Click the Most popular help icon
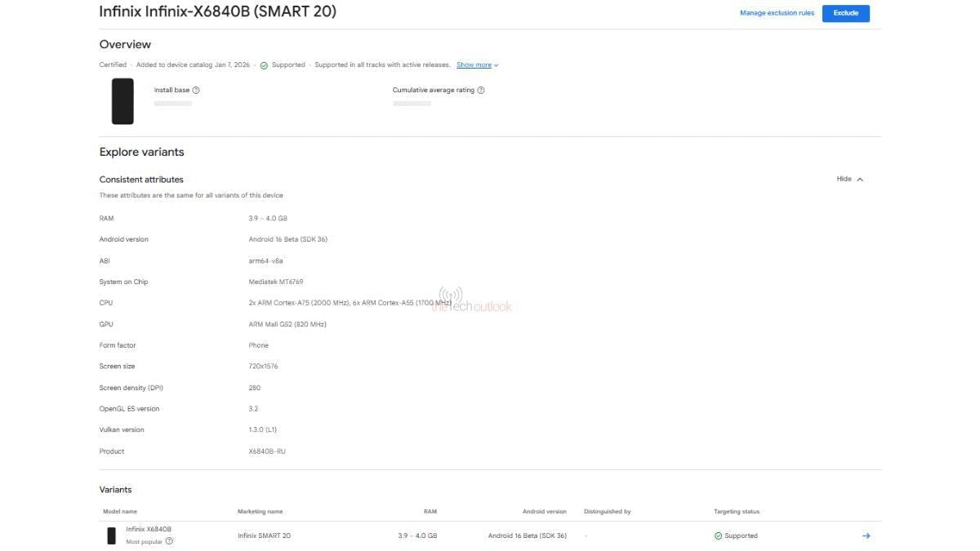 coord(169,541)
